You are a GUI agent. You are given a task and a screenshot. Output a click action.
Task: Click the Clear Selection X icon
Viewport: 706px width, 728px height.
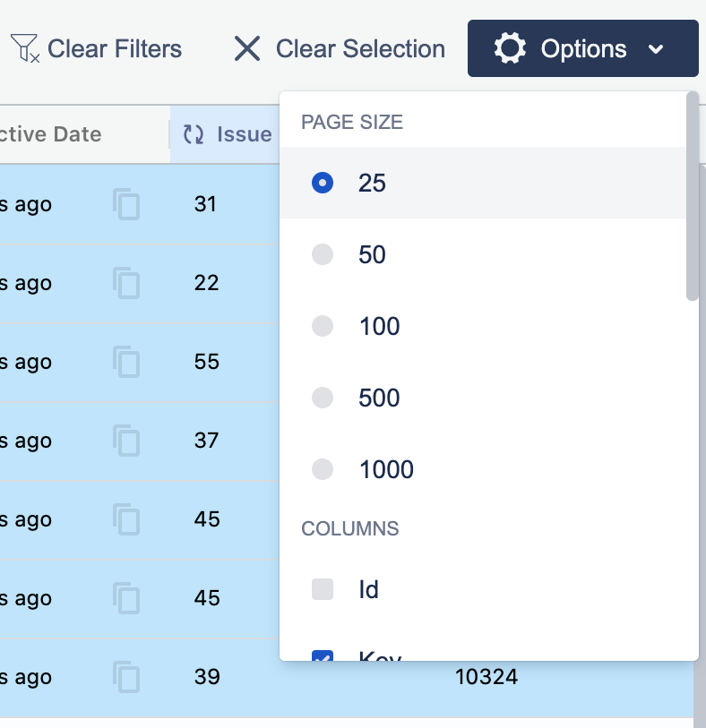(246, 48)
